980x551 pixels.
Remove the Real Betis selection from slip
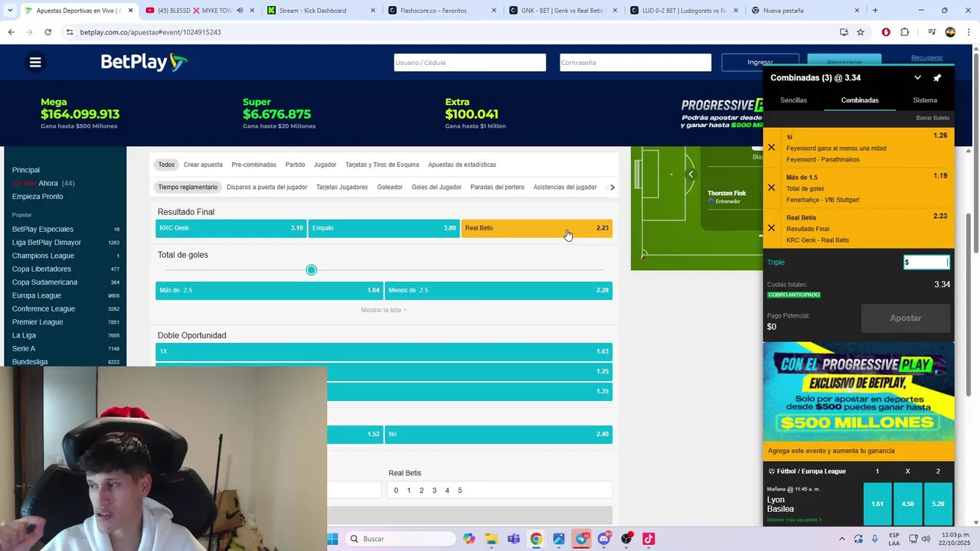771,228
